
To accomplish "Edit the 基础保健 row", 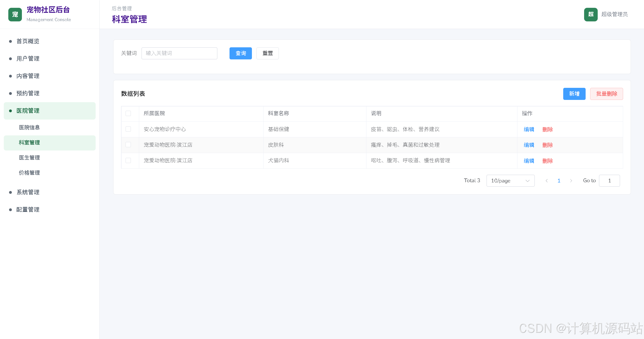I will [x=529, y=129].
